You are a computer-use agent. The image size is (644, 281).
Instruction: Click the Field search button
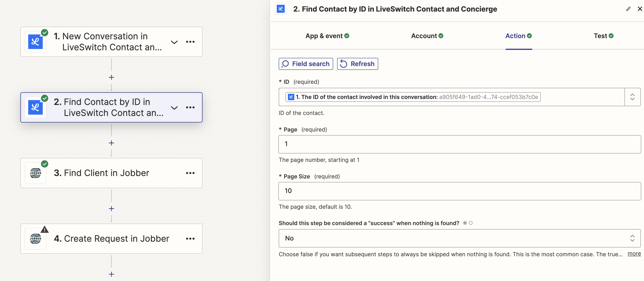click(306, 64)
